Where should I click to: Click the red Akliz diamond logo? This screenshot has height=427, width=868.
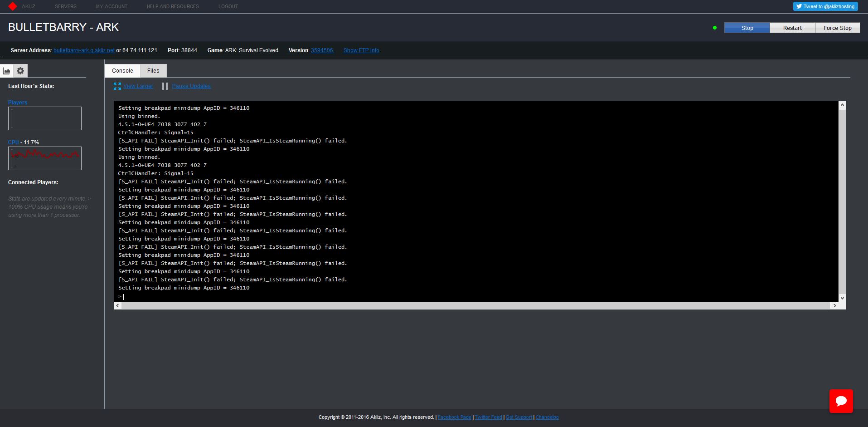click(x=13, y=6)
